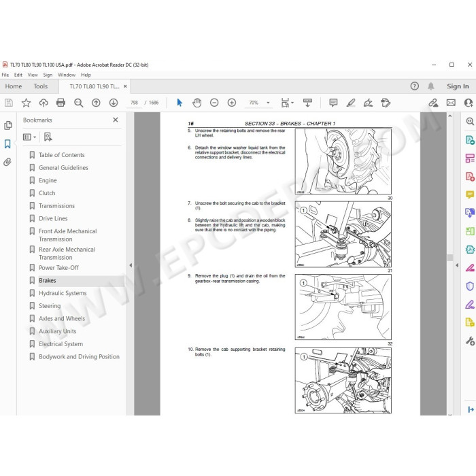476x476 pixels.
Task: Open the Help menu
Action: (86, 75)
